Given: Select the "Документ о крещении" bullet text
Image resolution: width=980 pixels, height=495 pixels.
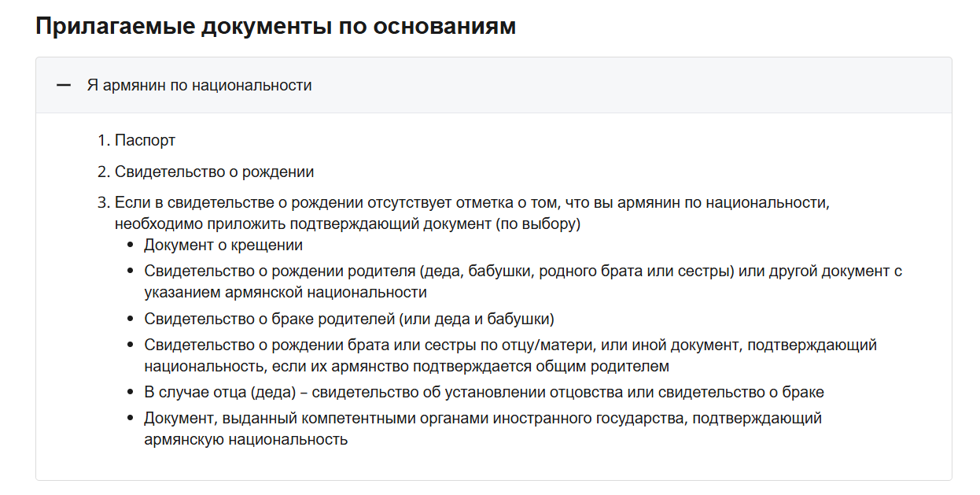Looking at the screenshot, I should click(x=223, y=245).
